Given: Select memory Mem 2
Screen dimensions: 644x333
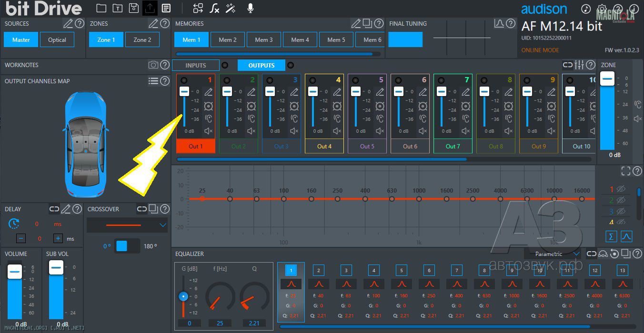Looking at the screenshot, I should click(x=228, y=39).
